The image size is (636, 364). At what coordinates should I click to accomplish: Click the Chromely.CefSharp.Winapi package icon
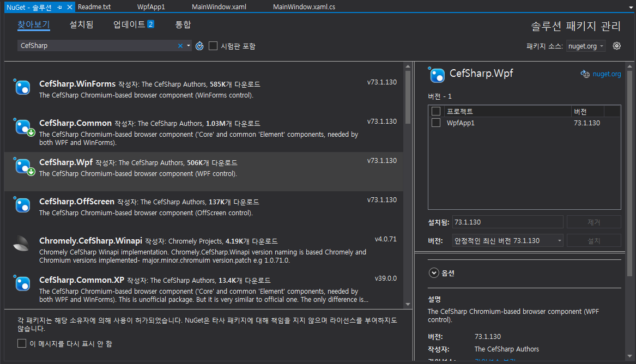click(x=21, y=244)
